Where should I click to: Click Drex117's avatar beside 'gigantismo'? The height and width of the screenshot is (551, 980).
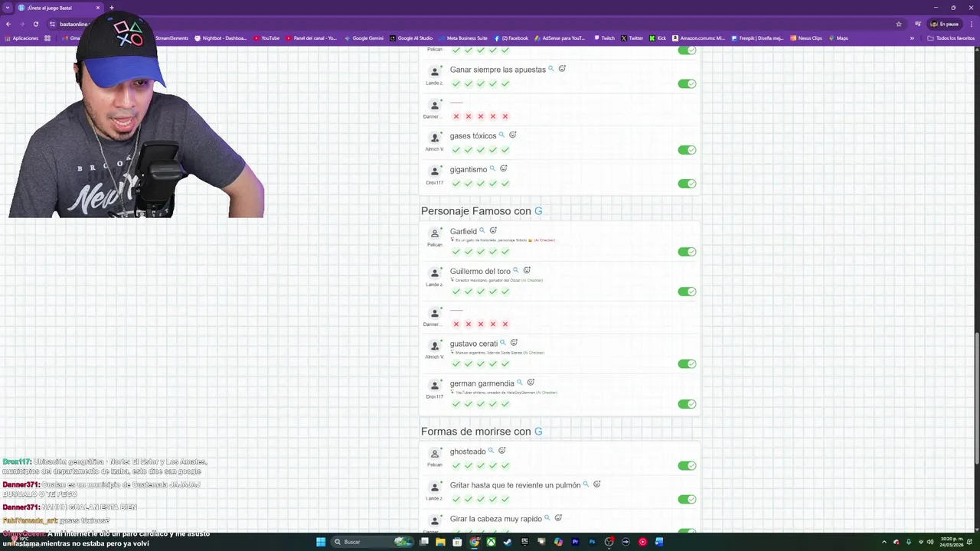435,171
